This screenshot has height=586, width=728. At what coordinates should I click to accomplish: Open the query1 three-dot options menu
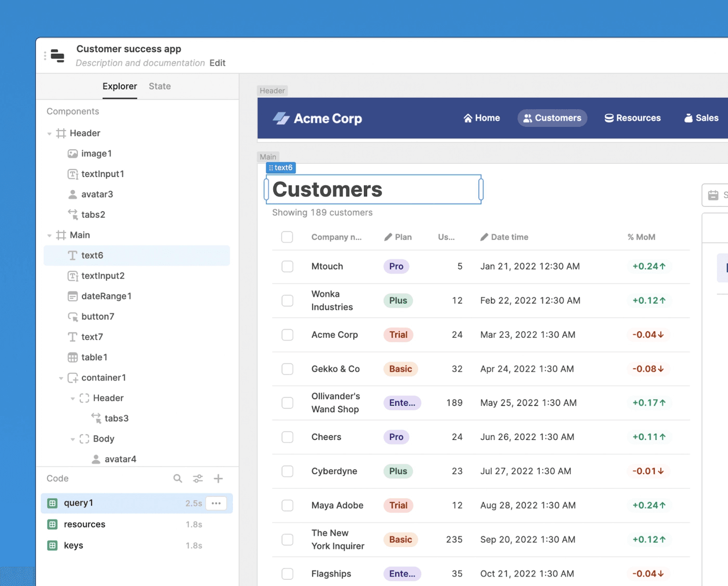tap(216, 503)
